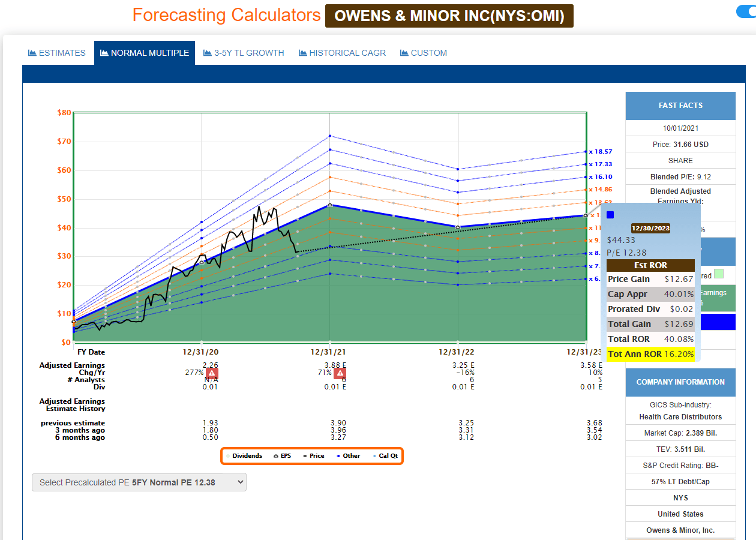This screenshot has height=540, width=756.
Task: Click the Total Gain $12.69 row
Action: coord(650,324)
